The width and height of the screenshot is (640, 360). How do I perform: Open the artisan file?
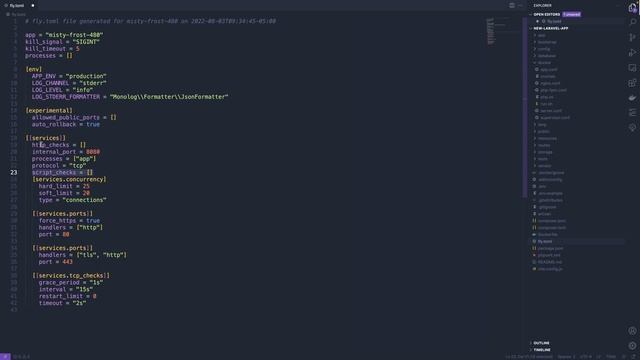[544, 214]
